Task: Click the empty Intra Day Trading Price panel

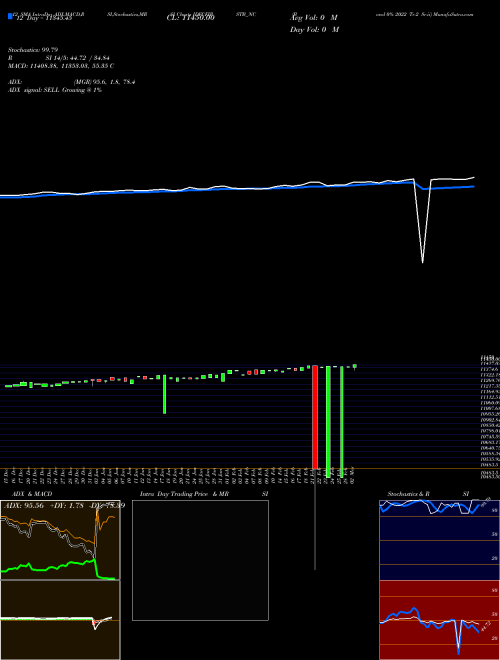Action: point(200,560)
